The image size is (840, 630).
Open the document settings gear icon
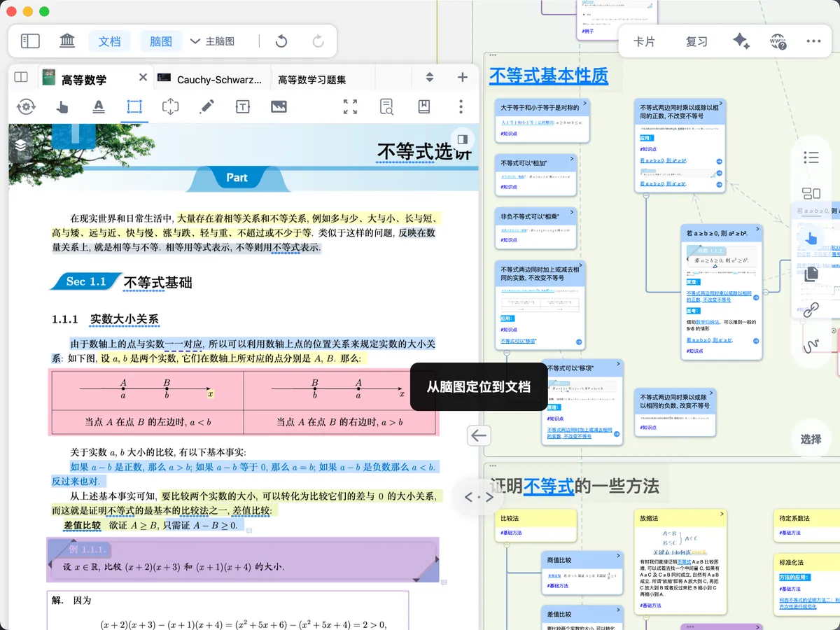coord(26,106)
